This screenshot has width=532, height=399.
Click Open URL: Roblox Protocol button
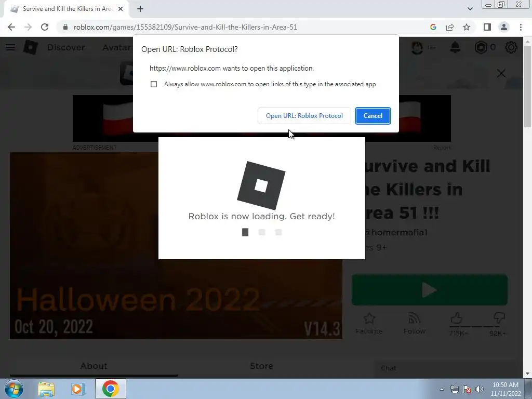pyautogui.click(x=304, y=116)
